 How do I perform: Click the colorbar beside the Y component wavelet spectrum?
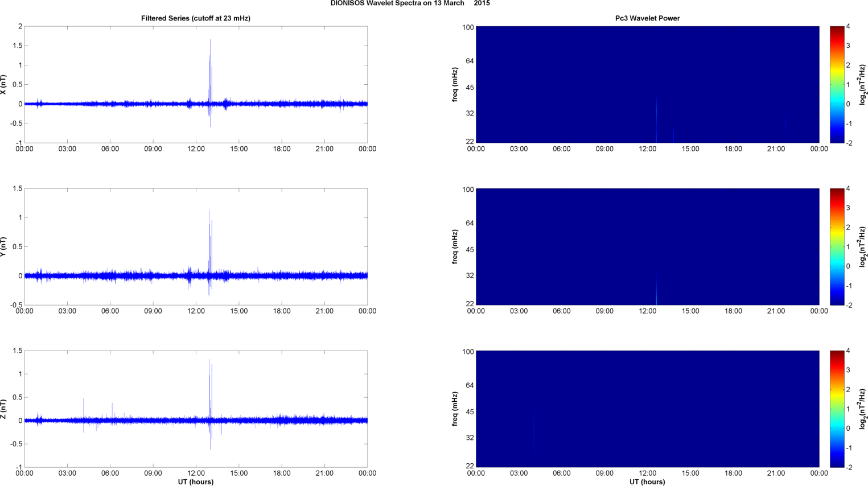tap(837, 246)
